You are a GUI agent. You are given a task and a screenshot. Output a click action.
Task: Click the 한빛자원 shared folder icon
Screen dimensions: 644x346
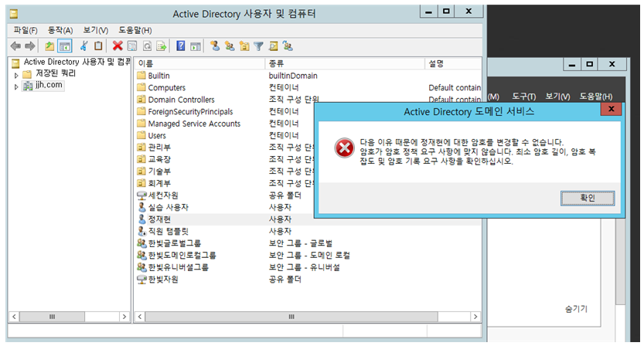coord(141,279)
